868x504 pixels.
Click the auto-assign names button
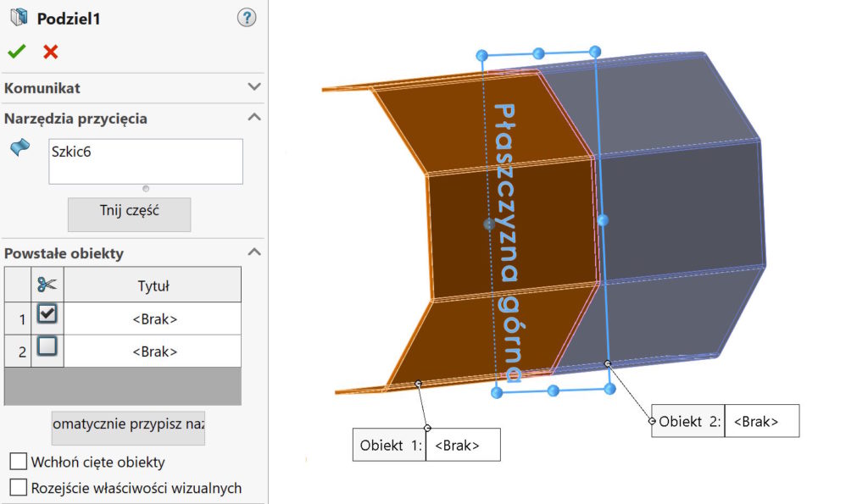coord(128,427)
